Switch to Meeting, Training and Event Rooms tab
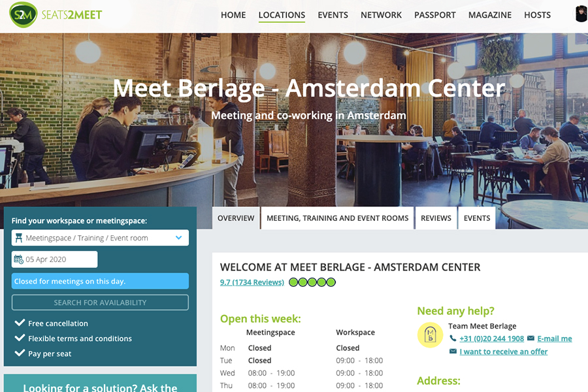588x392 pixels. 338,218
